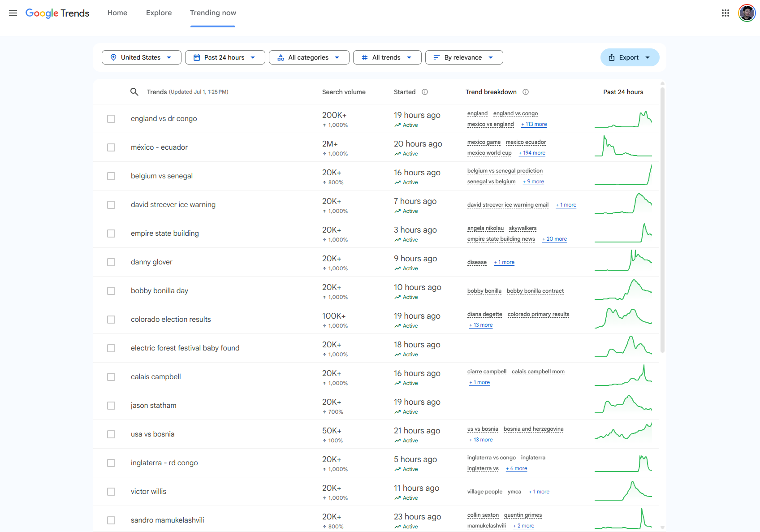
Task: Click the hashtag icon in All trends filter
Action: click(x=365, y=57)
